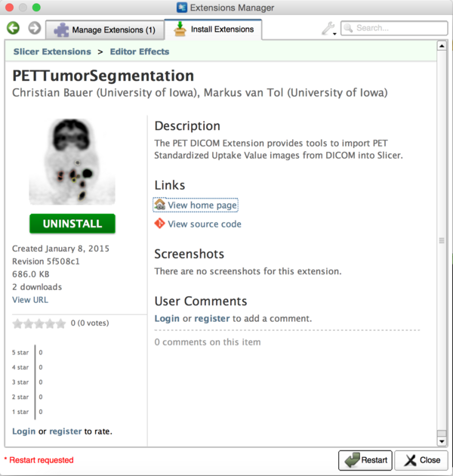
Task: Open the wrench settings dropdown
Action: tap(329, 29)
